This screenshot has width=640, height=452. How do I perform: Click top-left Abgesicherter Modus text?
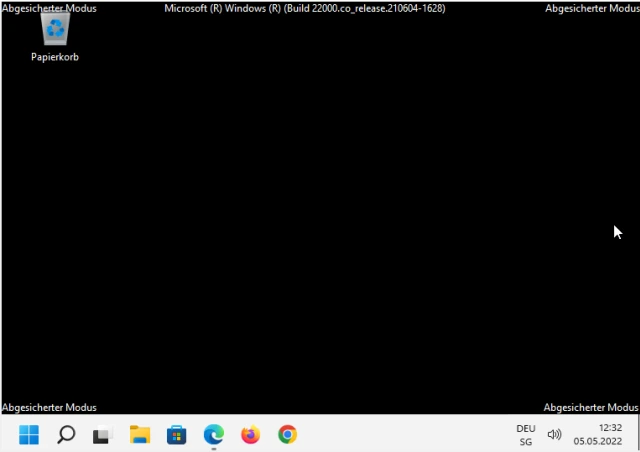coord(50,8)
